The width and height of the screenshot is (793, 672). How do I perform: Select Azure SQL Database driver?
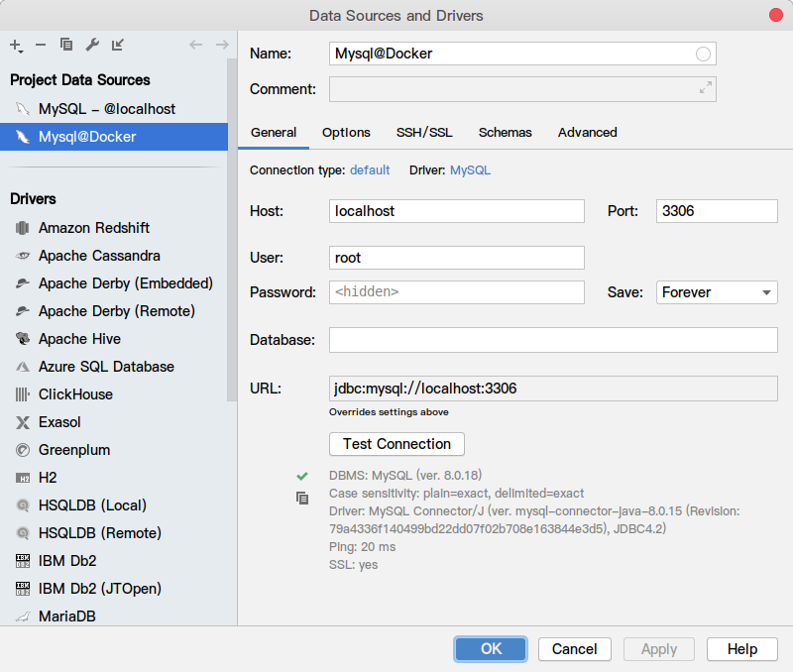click(114, 367)
